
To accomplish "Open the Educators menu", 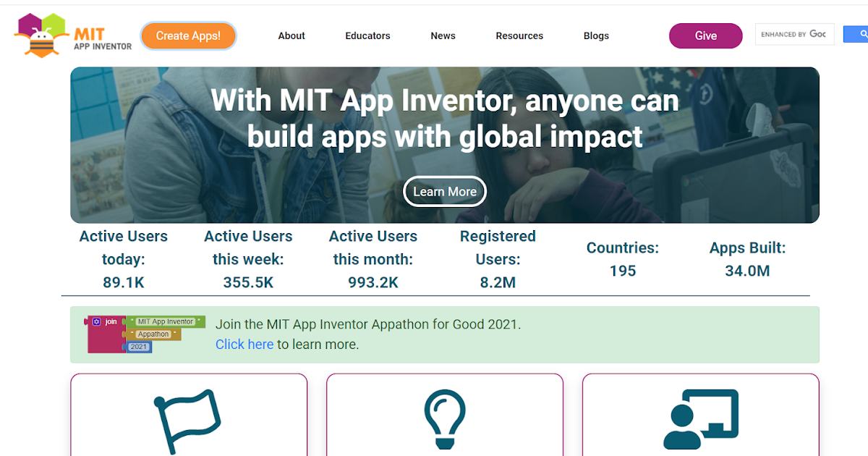I will point(367,35).
